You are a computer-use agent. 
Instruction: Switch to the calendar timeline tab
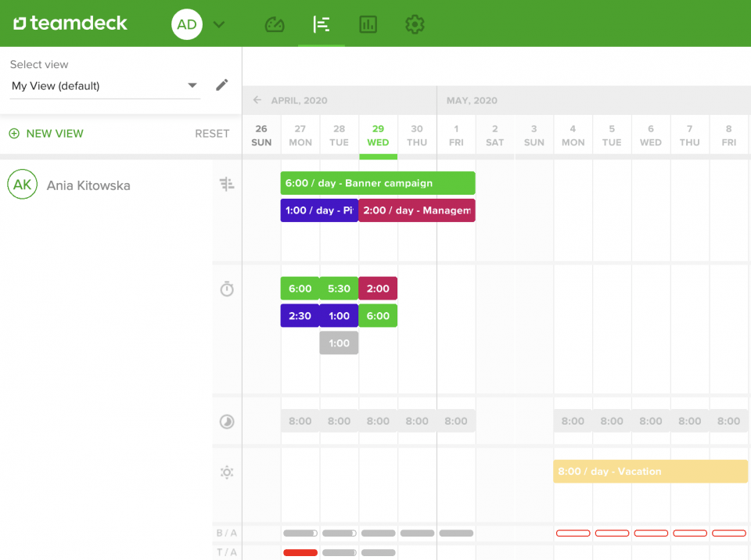point(321,24)
